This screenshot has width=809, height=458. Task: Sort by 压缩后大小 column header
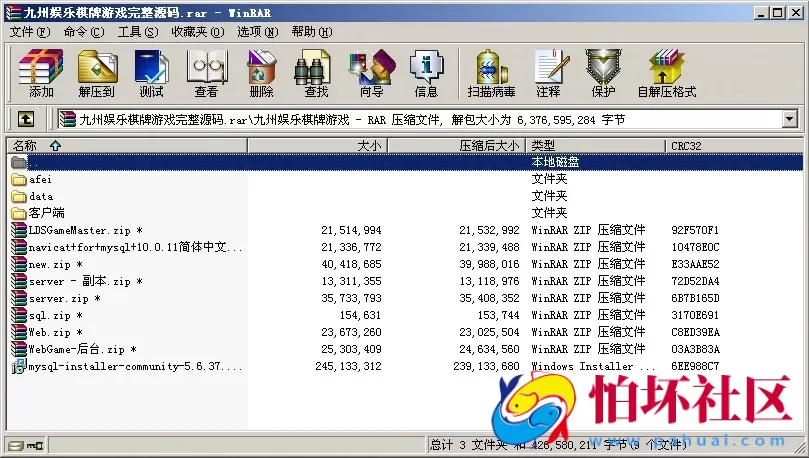point(457,146)
